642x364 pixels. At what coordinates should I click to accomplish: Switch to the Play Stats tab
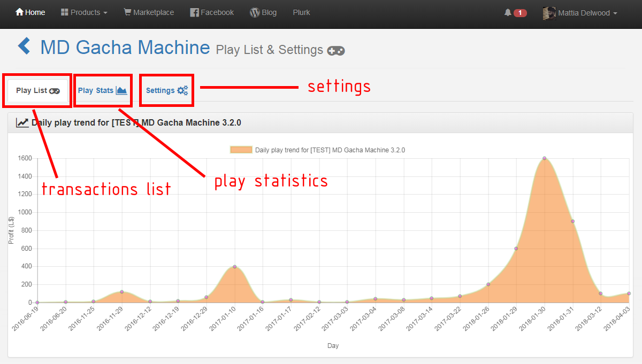click(102, 90)
